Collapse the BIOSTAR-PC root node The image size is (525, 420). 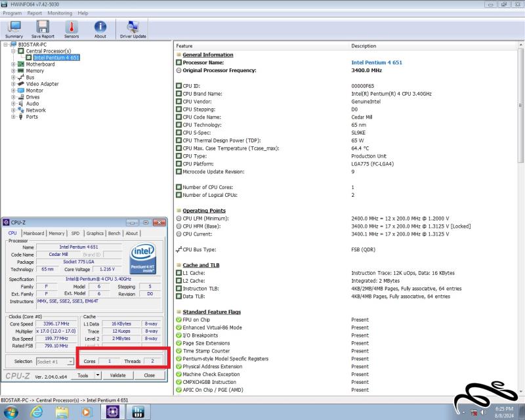[5, 45]
